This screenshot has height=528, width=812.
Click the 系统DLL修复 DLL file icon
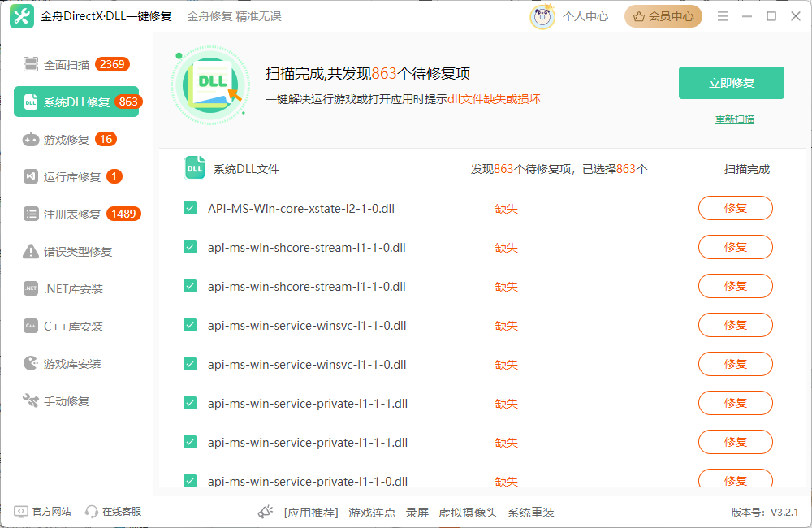[31, 102]
